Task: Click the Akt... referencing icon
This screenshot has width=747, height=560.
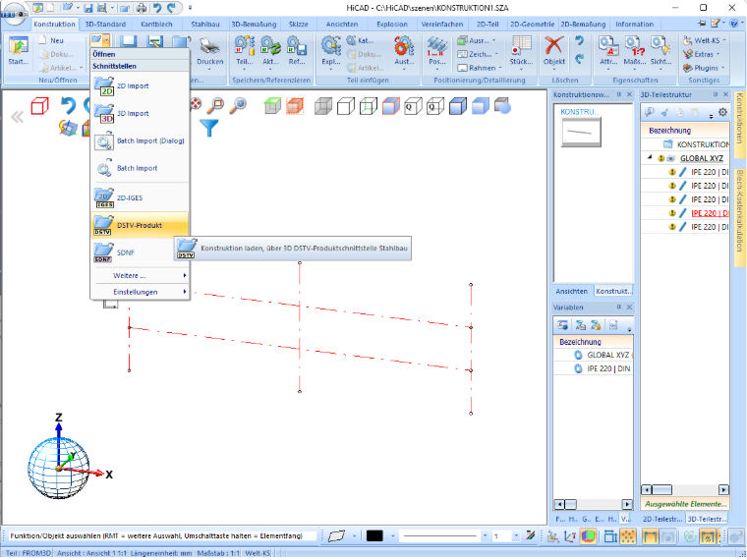Action: click(270, 52)
